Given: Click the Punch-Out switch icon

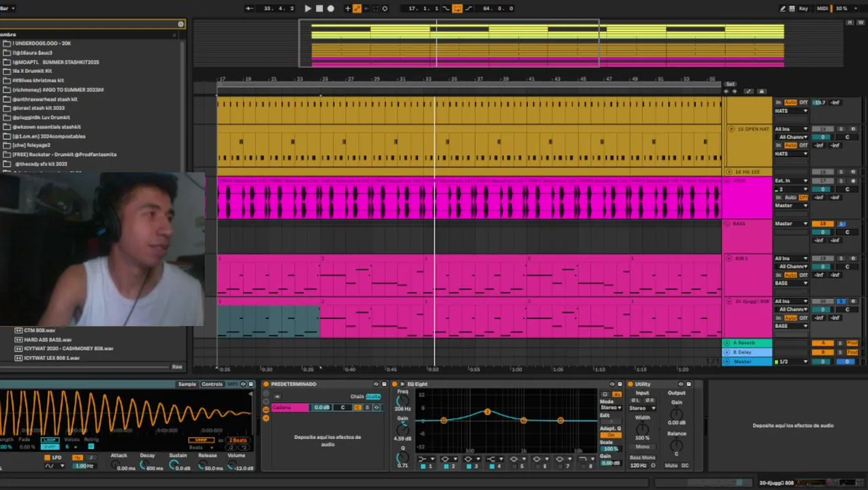Looking at the screenshot, I should click(468, 8).
